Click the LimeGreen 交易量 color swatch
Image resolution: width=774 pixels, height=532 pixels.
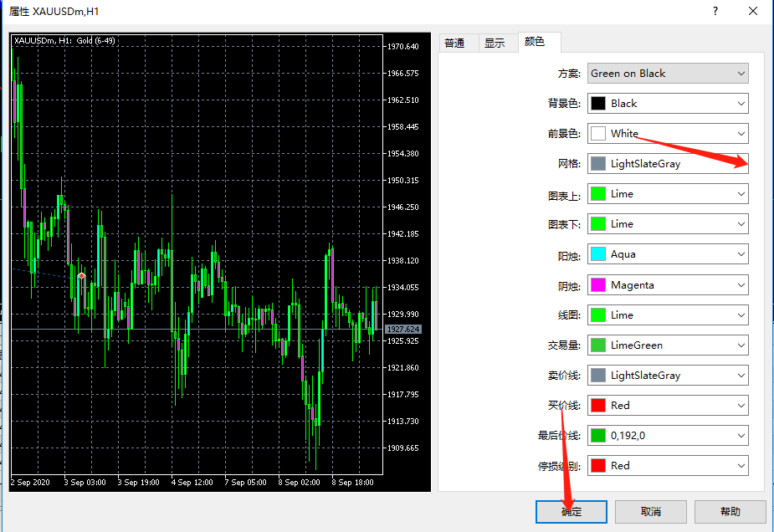pyautogui.click(x=598, y=345)
